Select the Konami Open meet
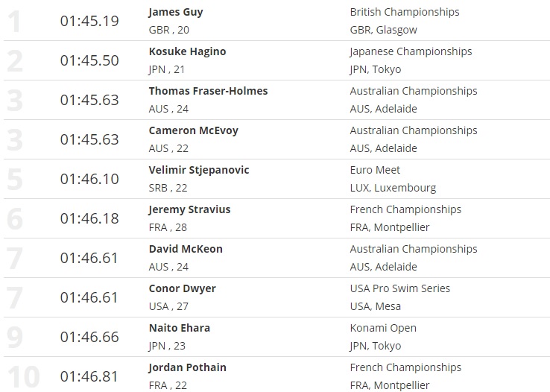 [383, 328]
